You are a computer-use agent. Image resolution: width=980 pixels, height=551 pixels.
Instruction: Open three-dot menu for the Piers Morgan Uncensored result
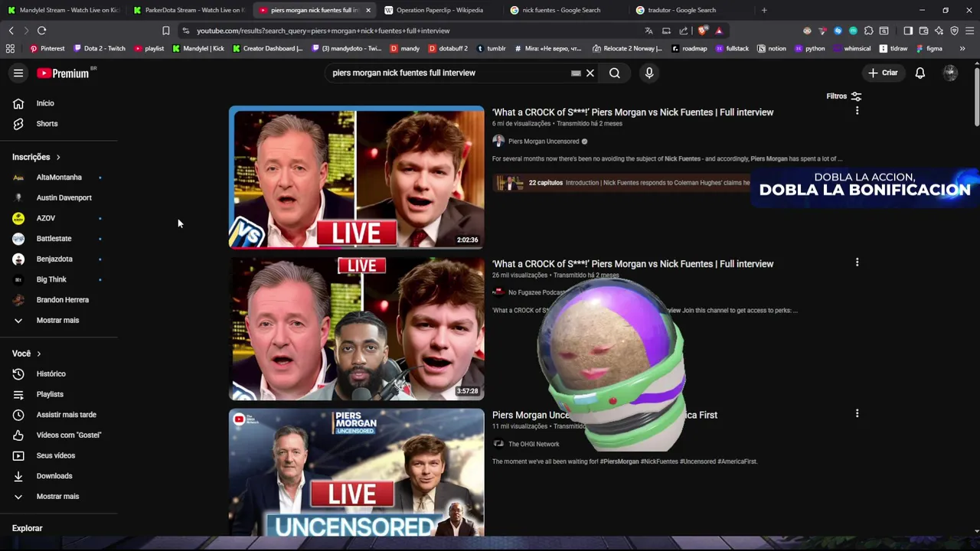[857, 111]
